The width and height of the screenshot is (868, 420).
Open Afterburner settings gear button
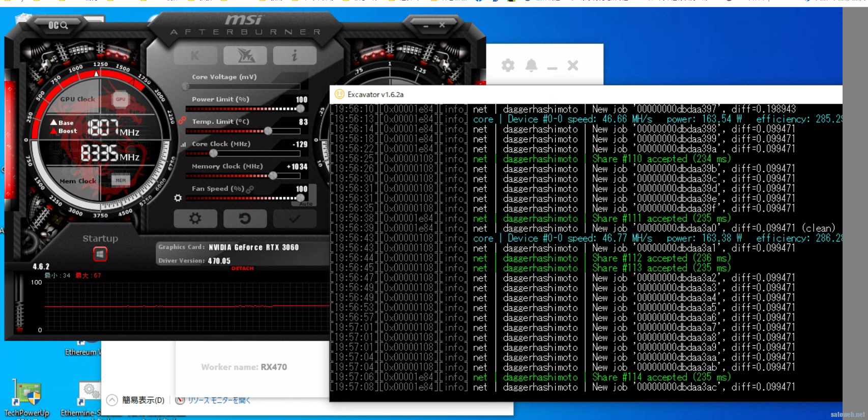[195, 219]
